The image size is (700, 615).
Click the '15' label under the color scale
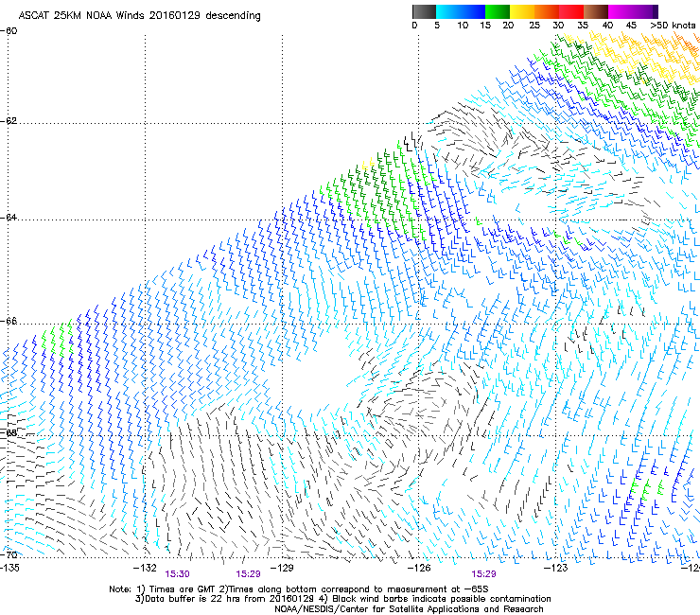pos(485,25)
